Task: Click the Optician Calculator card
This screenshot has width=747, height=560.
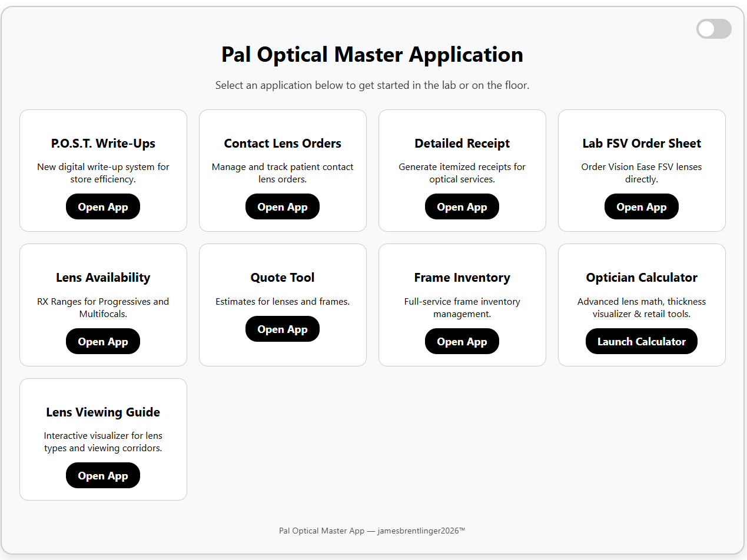Action: click(642, 277)
